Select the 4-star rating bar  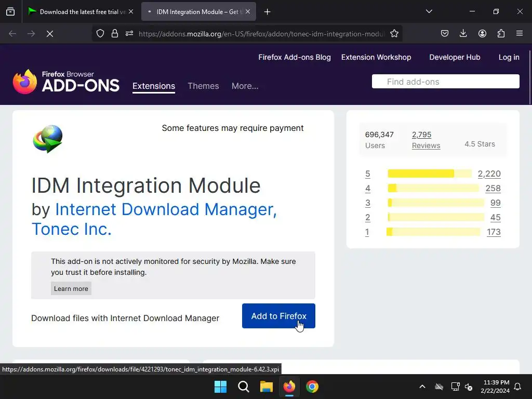tap(433, 188)
